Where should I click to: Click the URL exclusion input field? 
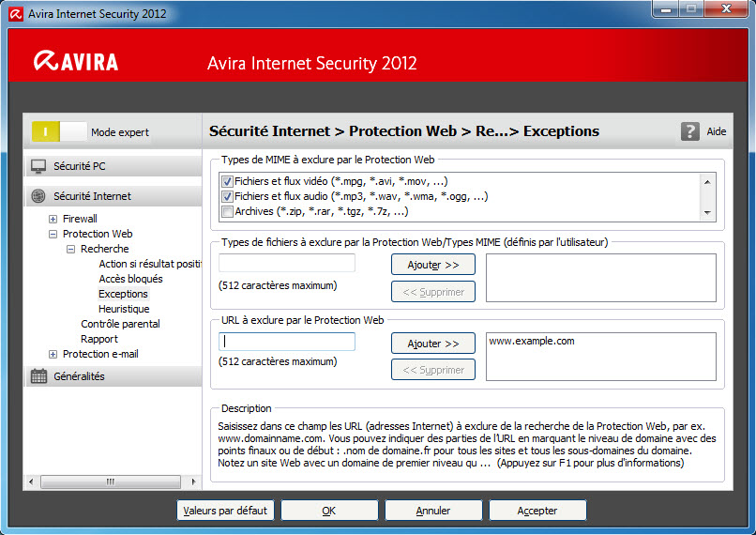287,342
